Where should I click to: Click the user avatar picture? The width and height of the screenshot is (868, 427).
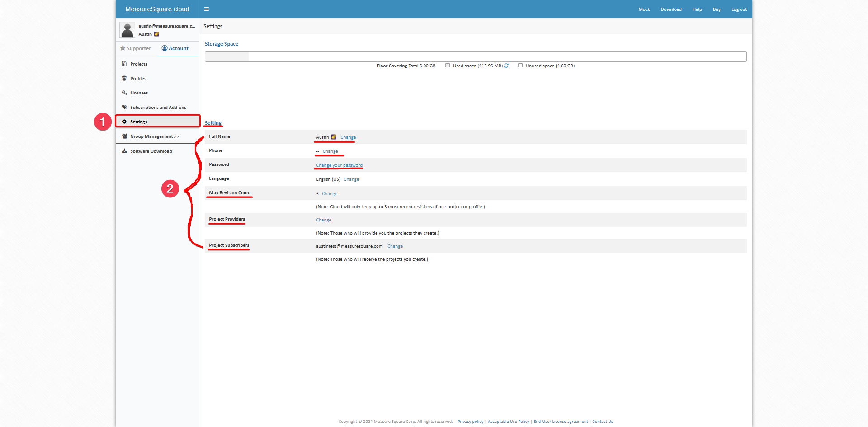coord(127,30)
